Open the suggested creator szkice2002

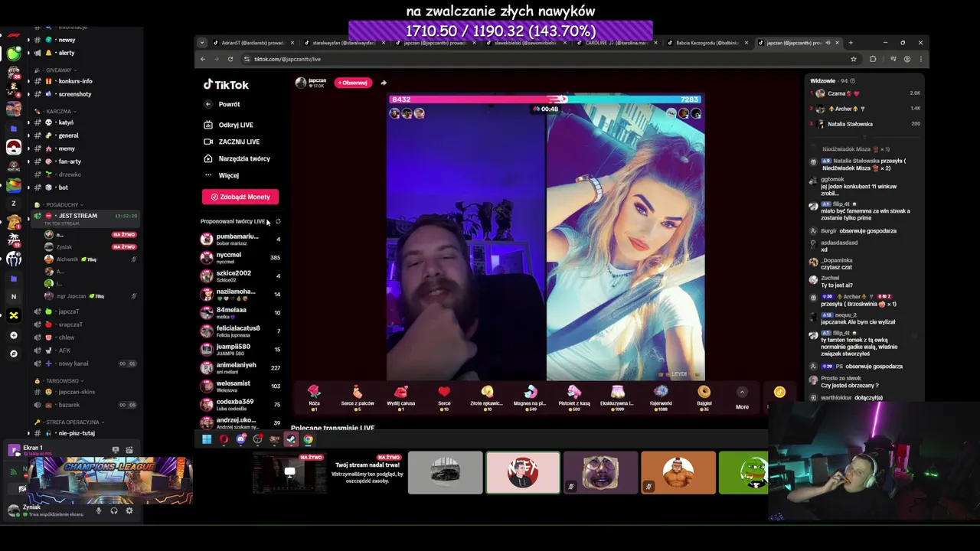[x=240, y=275]
